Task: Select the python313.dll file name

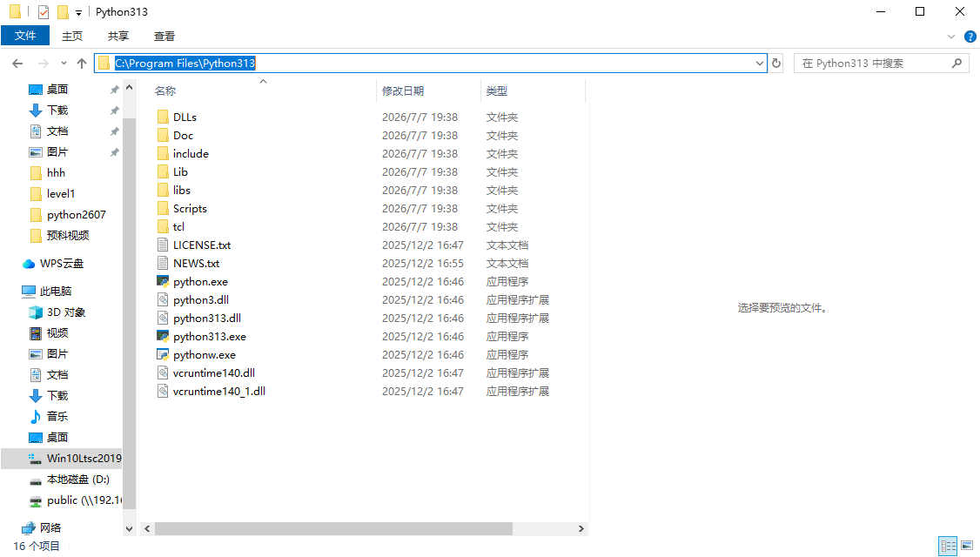Action: pyautogui.click(x=207, y=319)
